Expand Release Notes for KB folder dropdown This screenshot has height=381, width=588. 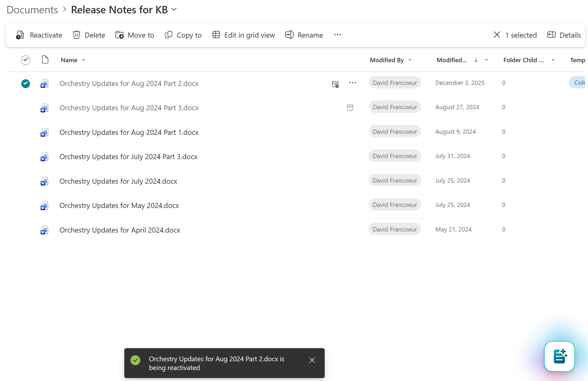point(174,10)
